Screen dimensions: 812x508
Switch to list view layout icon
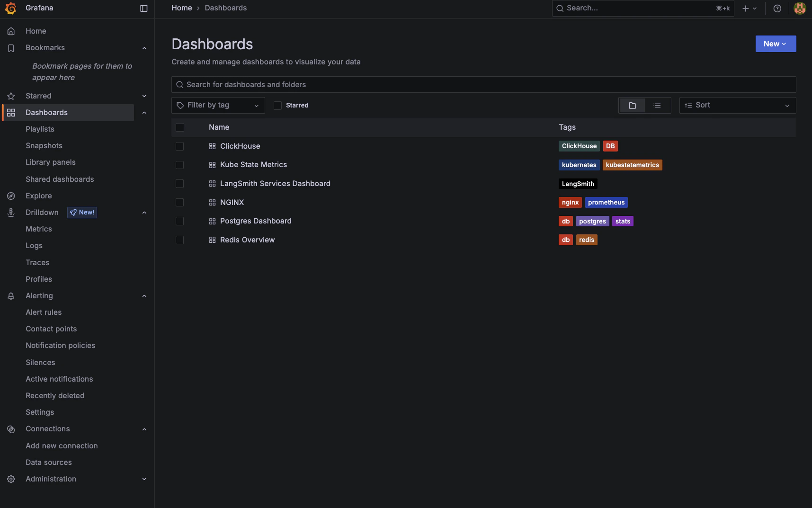click(x=658, y=105)
